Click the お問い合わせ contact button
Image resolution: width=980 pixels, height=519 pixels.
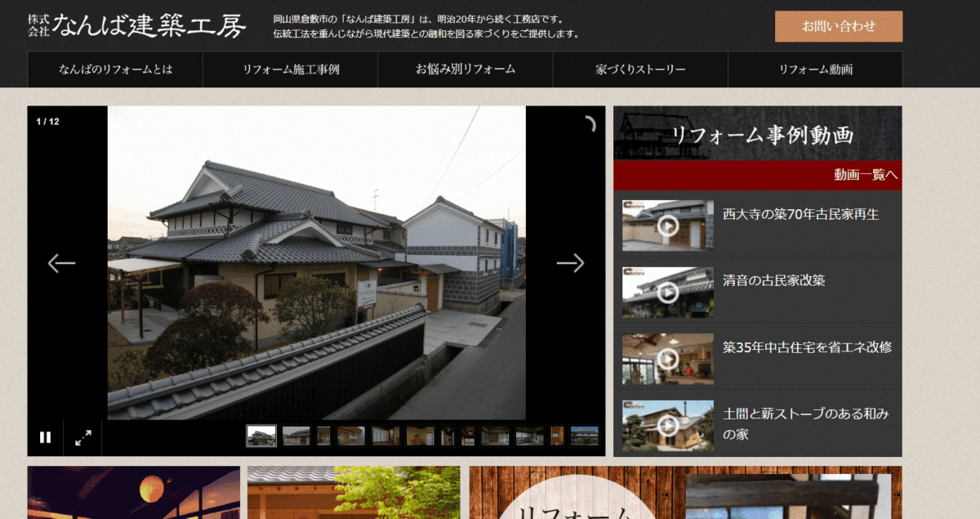pyautogui.click(x=839, y=26)
